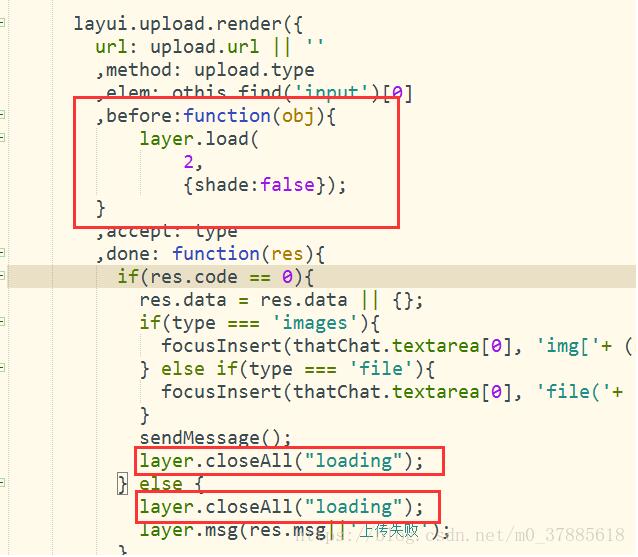Click the second layer.closeAll("loading") statement
638x557 pixels.
[281, 507]
